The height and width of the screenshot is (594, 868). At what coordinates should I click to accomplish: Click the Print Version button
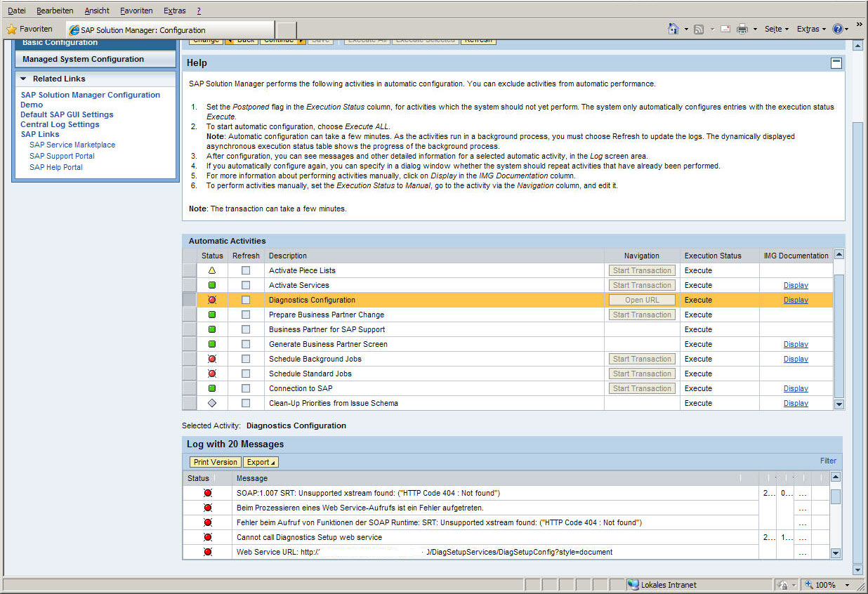(216, 462)
